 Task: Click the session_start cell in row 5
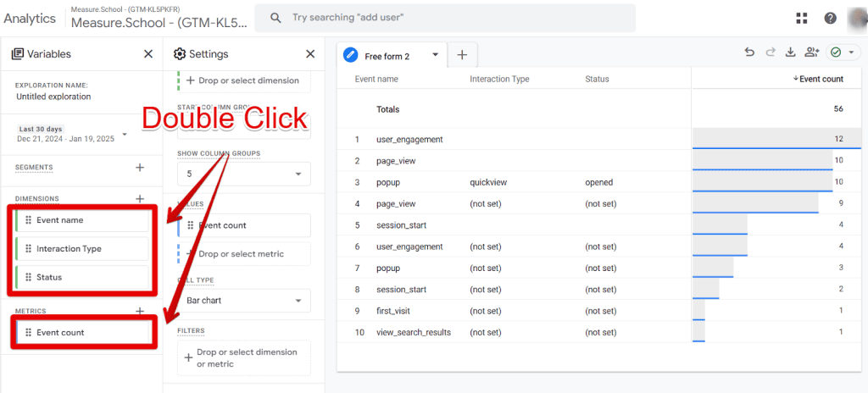tap(401, 225)
